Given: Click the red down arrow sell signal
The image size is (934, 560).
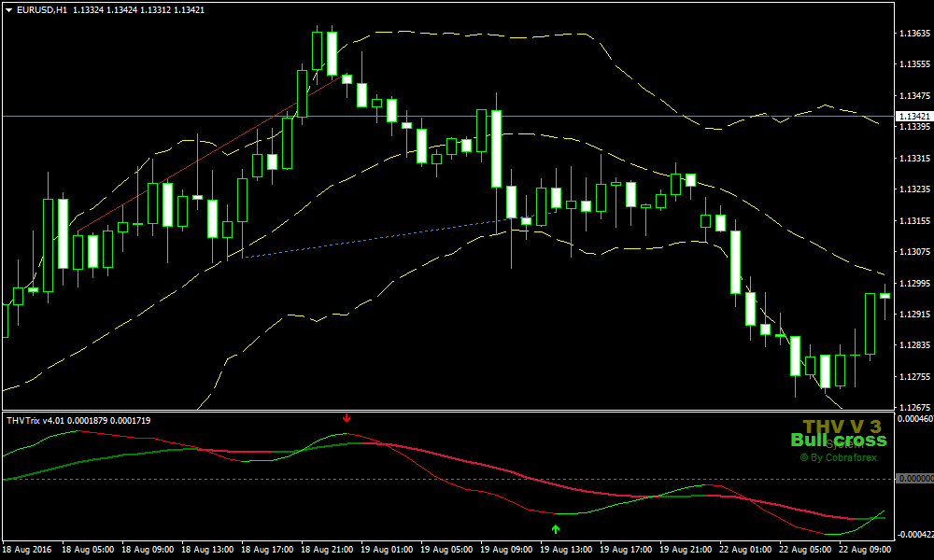Looking at the screenshot, I should [347, 418].
